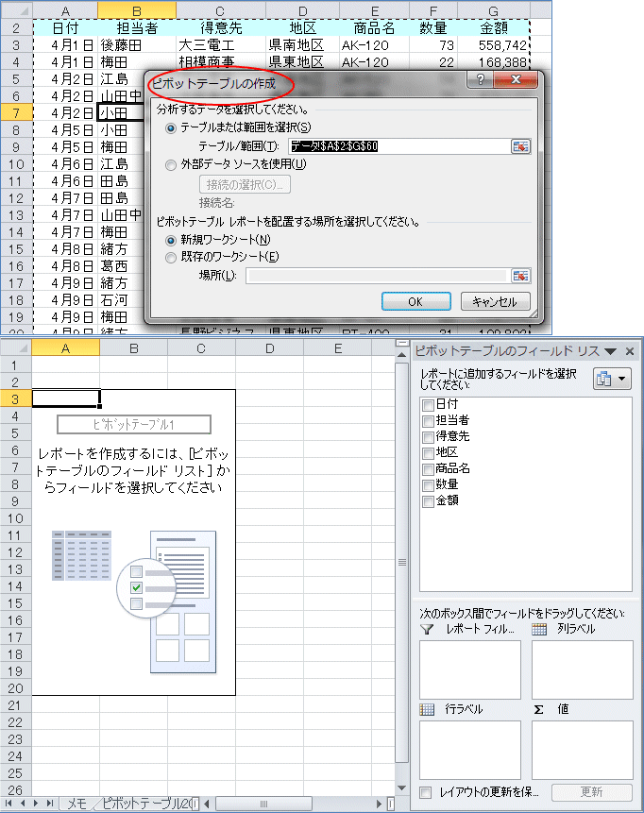Go to the first sheet tab arrow
Image resolution: width=644 pixels, height=813 pixels.
tap(8, 804)
